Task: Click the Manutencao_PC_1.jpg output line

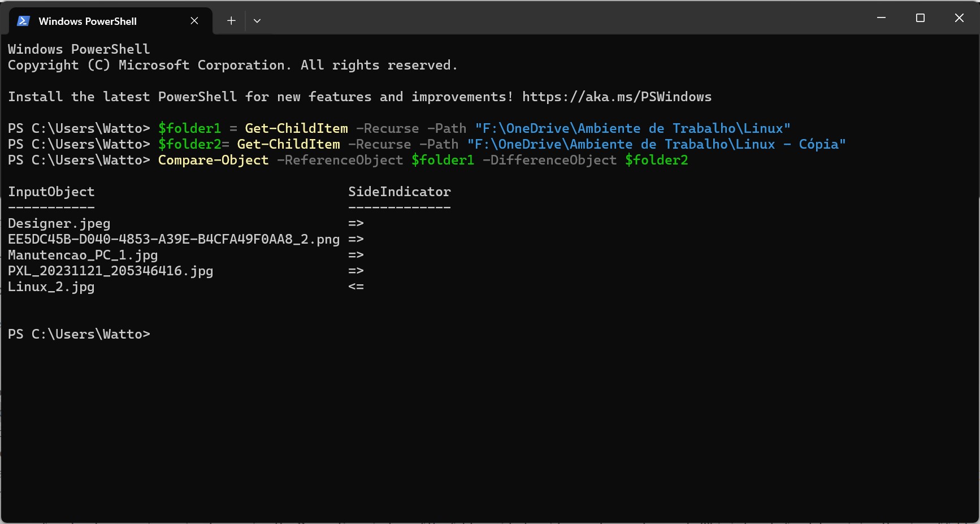Action: click(x=83, y=255)
